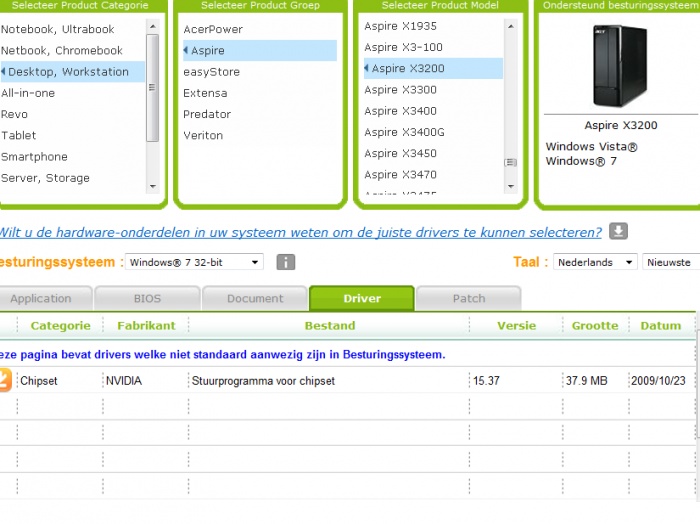700x524 pixels.
Task: Click the orange download icon for Chipset driver
Action: click(x=5, y=380)
